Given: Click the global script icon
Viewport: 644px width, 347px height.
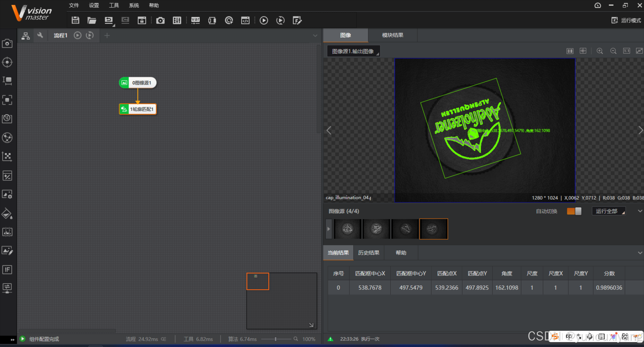Looking at the screenshot, I should (x=245, y=20).
